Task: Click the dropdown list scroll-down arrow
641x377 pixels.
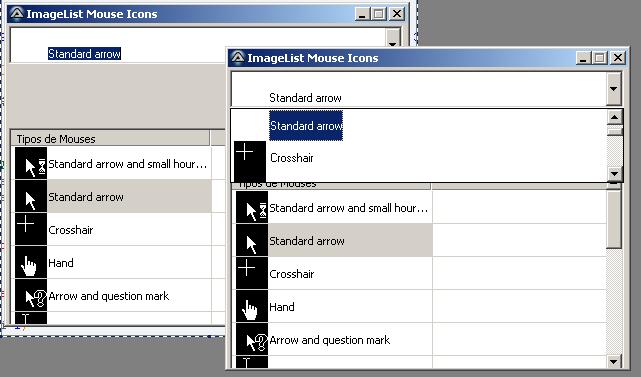Action: pyautogui.click(x=614, y=173)
